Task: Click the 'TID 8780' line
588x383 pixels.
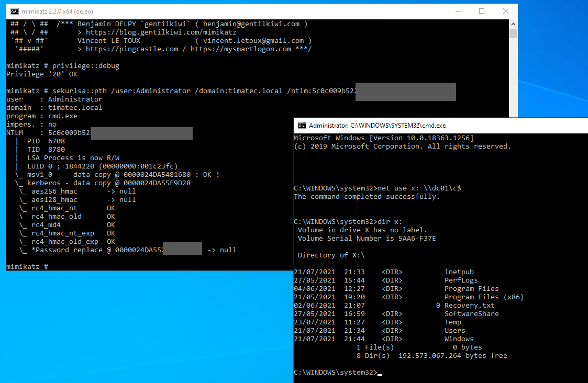Action: tap(46, 150)
